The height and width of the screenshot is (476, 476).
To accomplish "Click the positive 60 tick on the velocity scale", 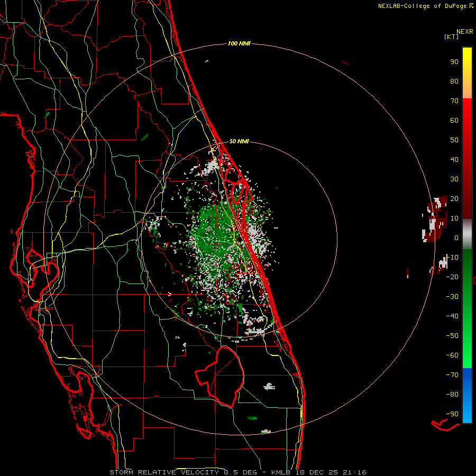I will [x=454, y=120].
